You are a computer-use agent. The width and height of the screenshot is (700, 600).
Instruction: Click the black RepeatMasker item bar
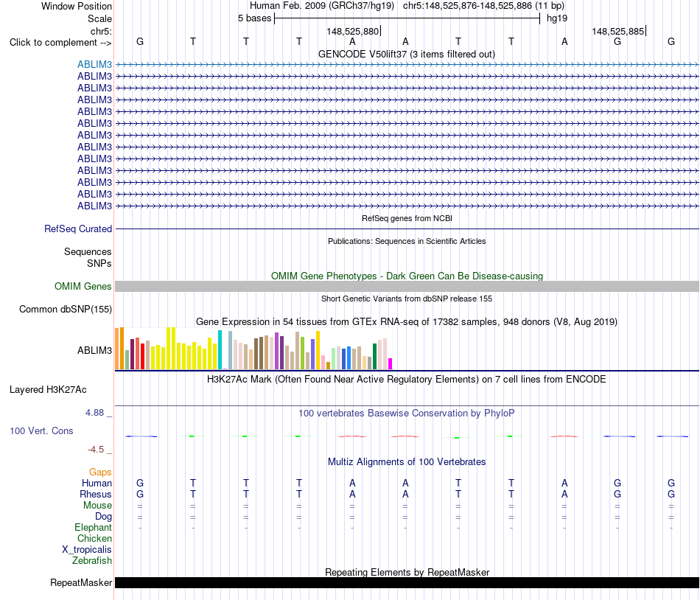pyautogui.click(x=407, y=582)
